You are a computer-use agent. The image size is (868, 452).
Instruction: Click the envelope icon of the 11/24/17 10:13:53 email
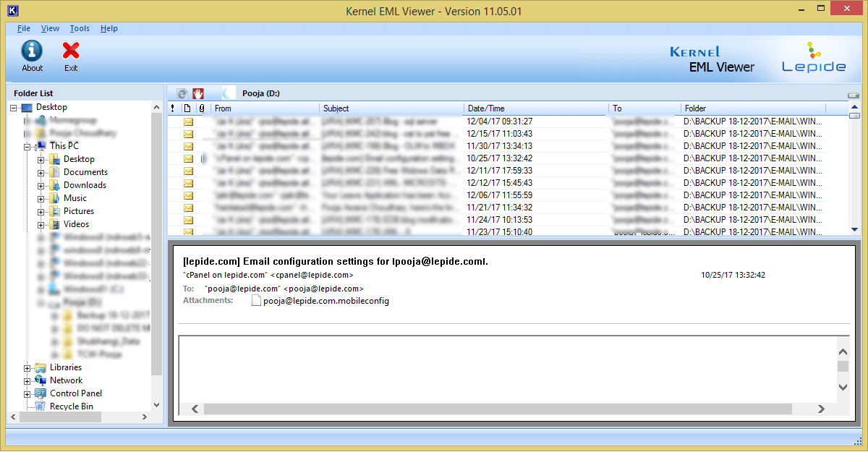[189, 220]
